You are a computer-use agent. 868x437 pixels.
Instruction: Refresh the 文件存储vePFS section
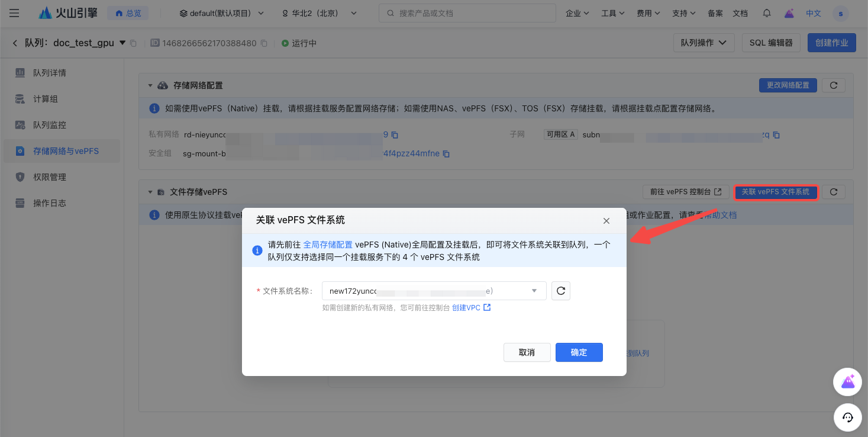pyautogui.click(x=834, y=192)
